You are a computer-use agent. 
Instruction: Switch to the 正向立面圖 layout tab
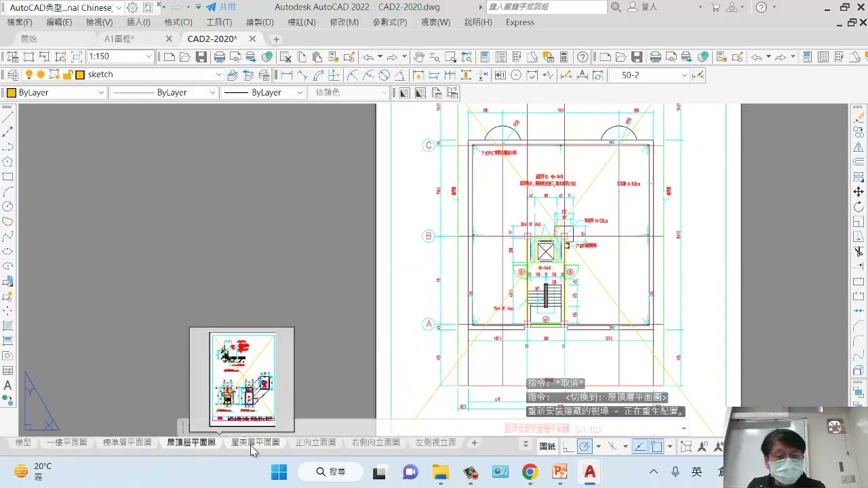315,443
